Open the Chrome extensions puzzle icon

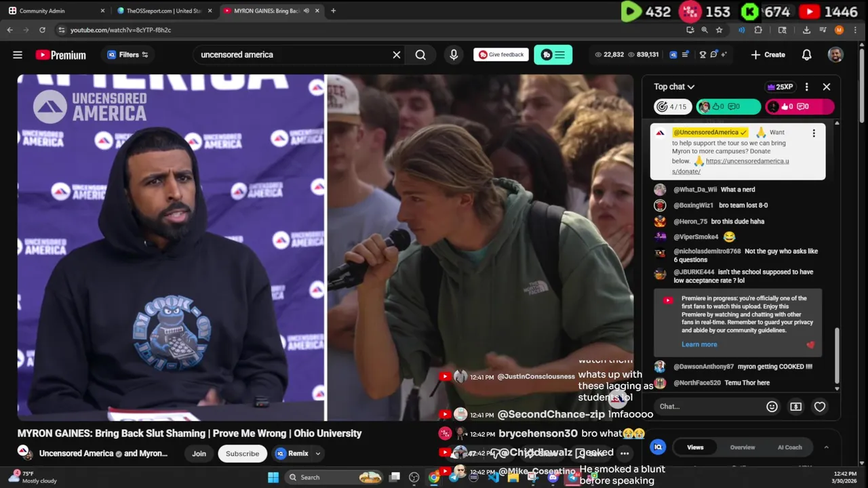pyautogui.click(x=758, y=30)
